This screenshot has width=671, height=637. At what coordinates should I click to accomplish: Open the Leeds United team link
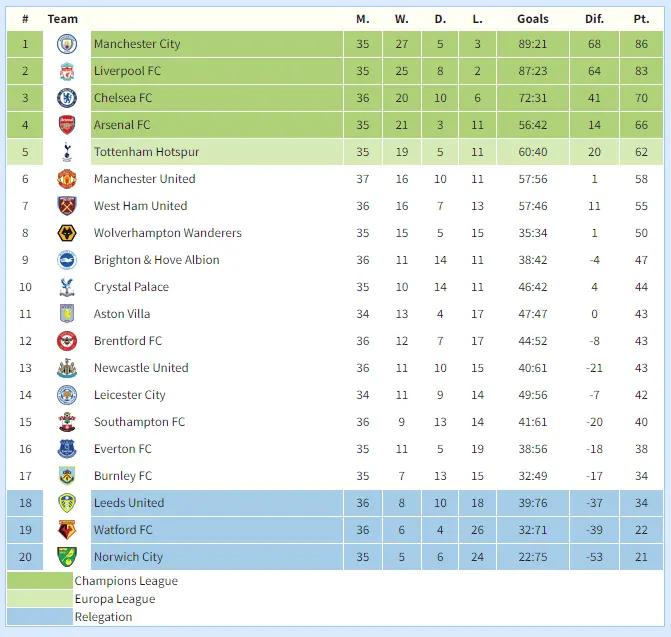pos(129,503)
